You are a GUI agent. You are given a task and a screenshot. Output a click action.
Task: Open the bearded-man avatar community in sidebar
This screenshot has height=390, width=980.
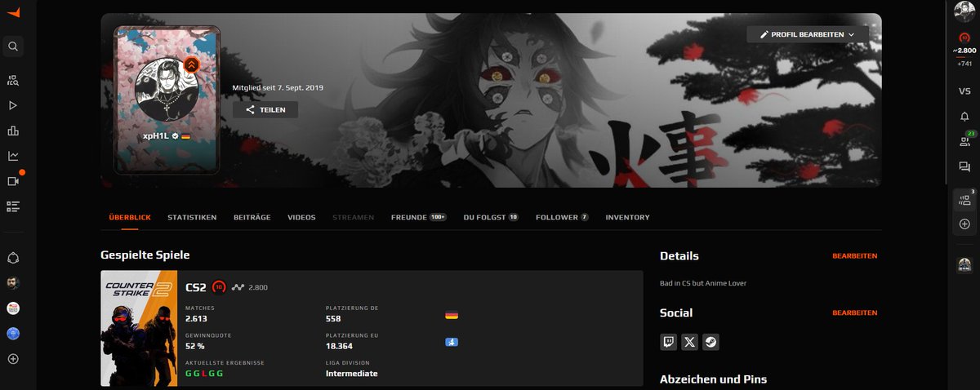coord(13,283)
